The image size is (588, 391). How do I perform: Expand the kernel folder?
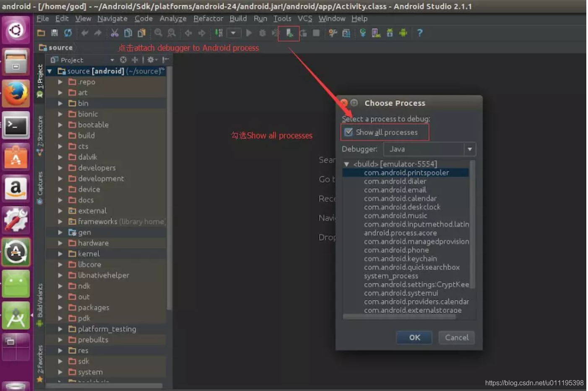(x=60, y=253)
